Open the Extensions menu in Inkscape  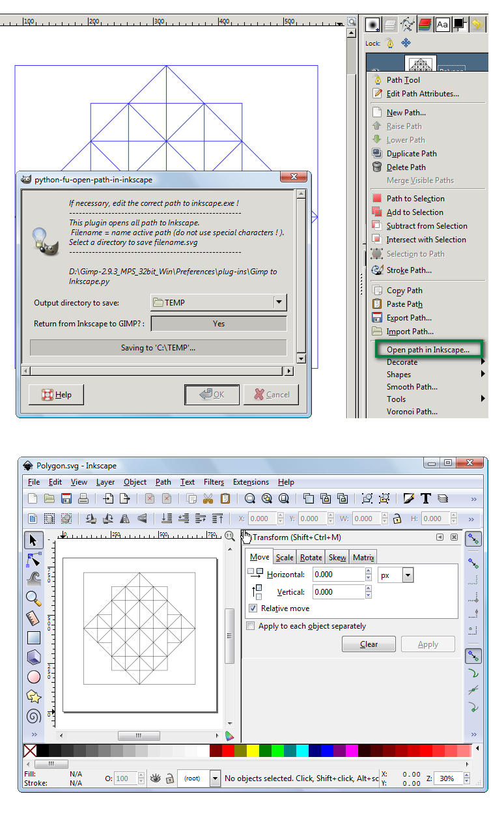pos(251,482)
